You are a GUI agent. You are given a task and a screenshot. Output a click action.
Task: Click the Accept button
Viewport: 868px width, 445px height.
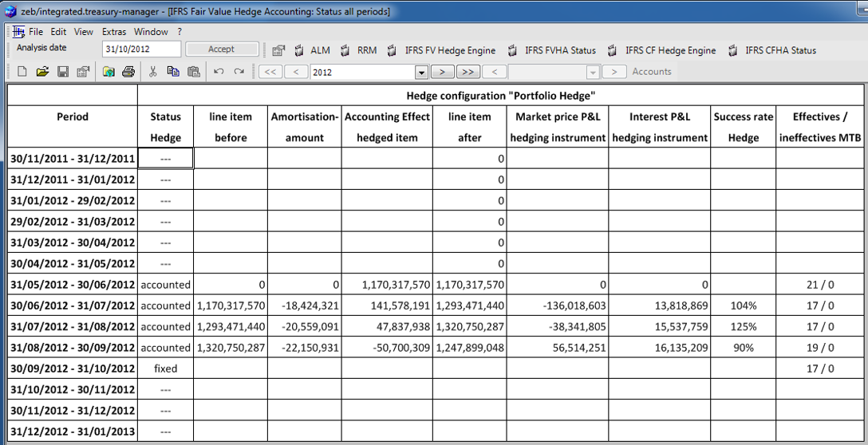[221, 49]
